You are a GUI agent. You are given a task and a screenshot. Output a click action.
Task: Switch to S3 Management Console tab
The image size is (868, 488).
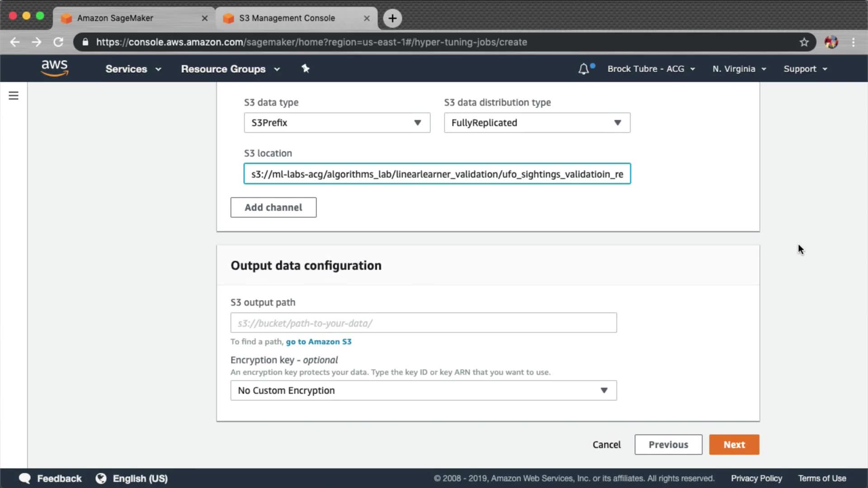(287, 18)
